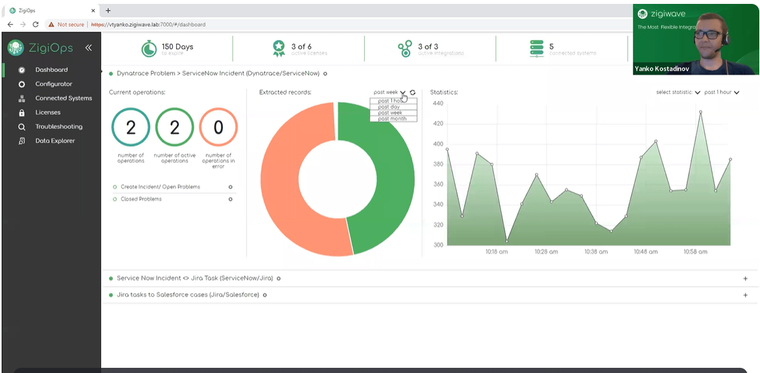Click the Yanko Kostadinov webcam thumbnail
This screenshot has width=760, height=373.
[x=696, y=39]
